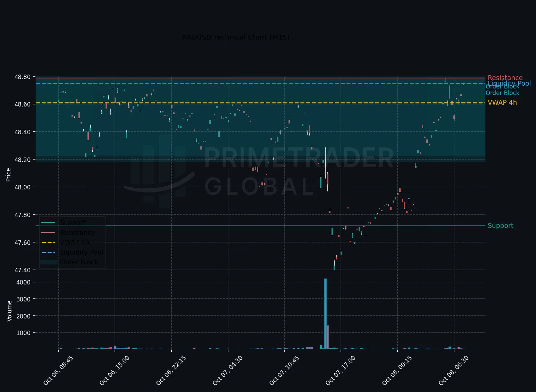Screen dimensions: 536x392
Task: Select the 48.80 price axis label
Action: 23,77
